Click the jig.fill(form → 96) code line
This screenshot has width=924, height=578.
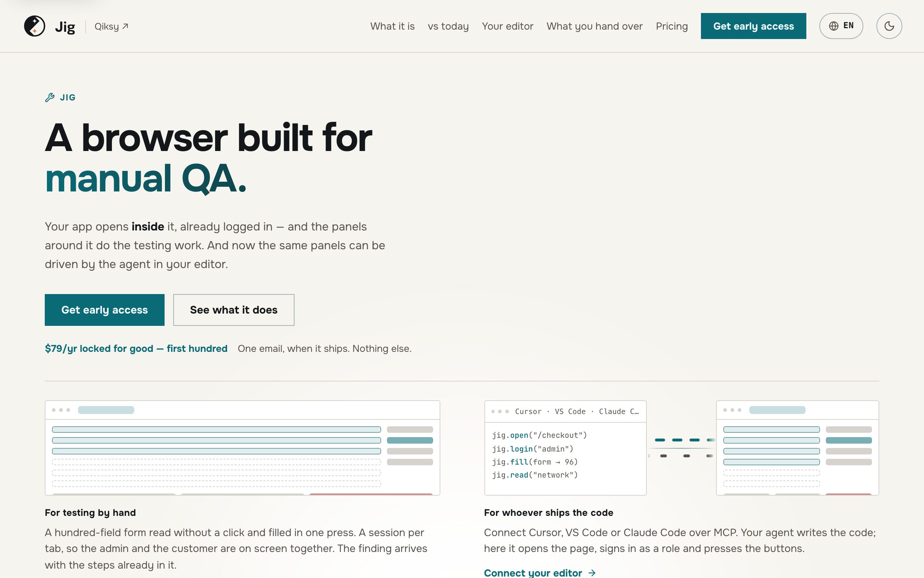coord(535,462)
